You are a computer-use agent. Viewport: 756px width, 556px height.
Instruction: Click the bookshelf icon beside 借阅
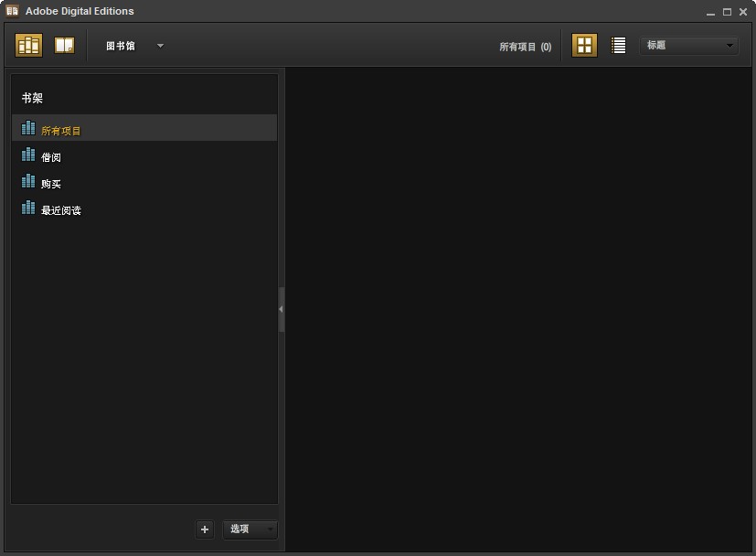[28, 155]
